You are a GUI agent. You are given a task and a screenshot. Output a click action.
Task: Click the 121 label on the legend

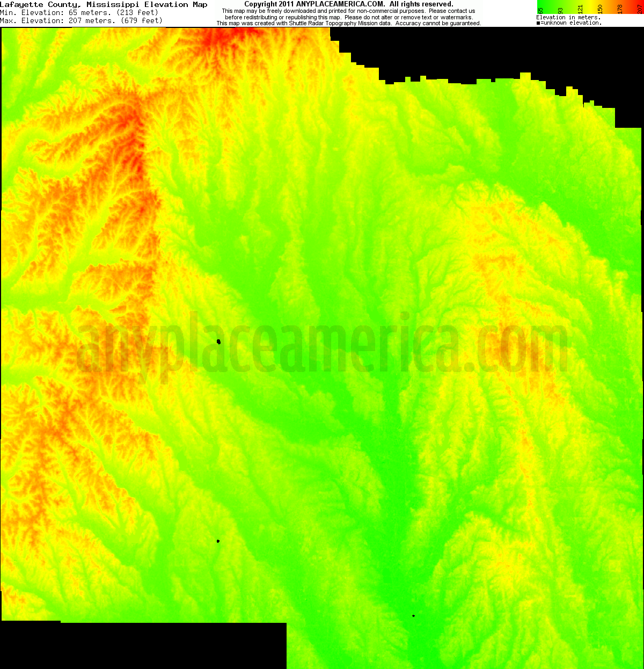pos(581,9)
